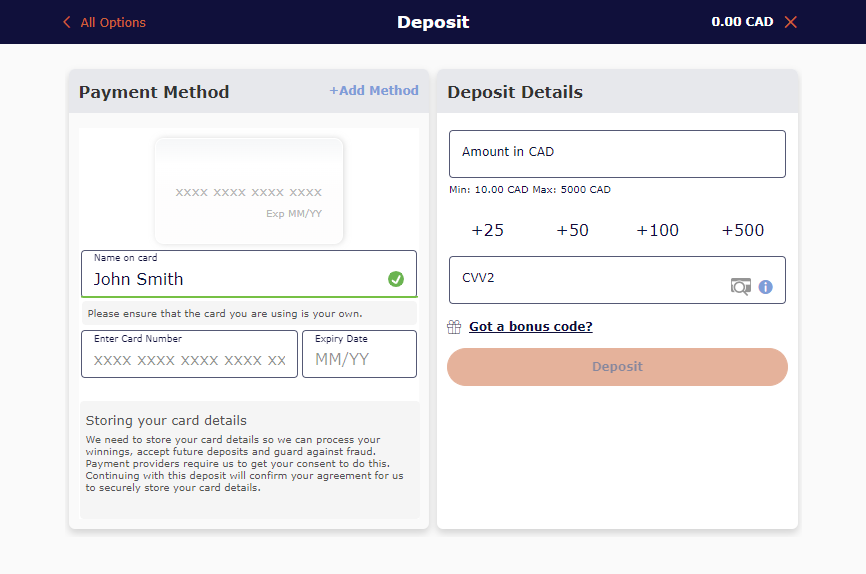This screenshot has width=866, height=574.
Task: Go back to All Options
Action: [x=113, y=23]
